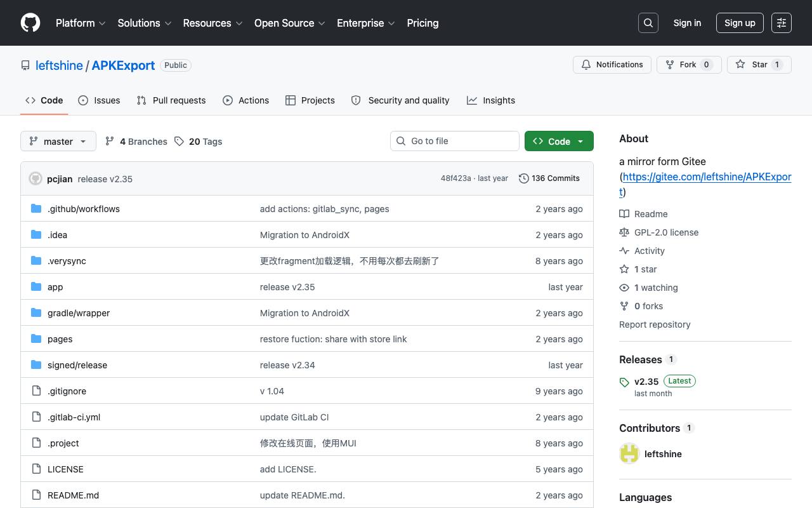Open the Pull requests tab
The image size is (812, 508).
(171, 100)
